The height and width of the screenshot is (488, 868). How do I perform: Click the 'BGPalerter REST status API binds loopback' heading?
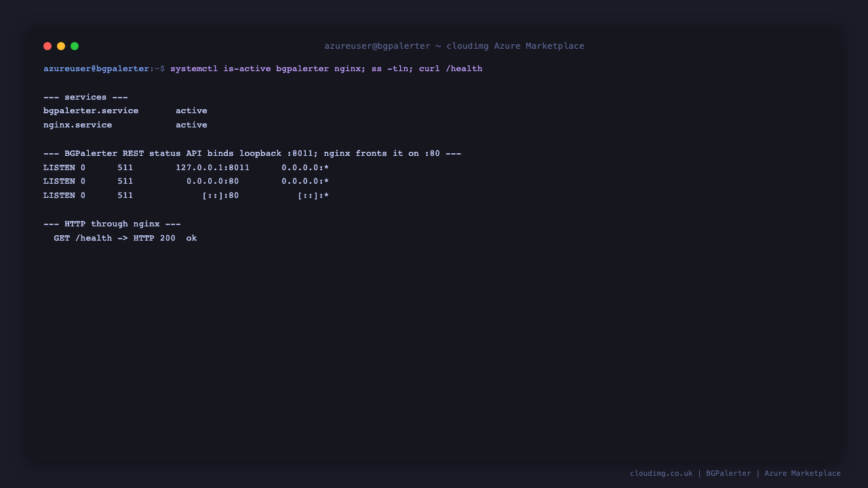tap(252, 154)
